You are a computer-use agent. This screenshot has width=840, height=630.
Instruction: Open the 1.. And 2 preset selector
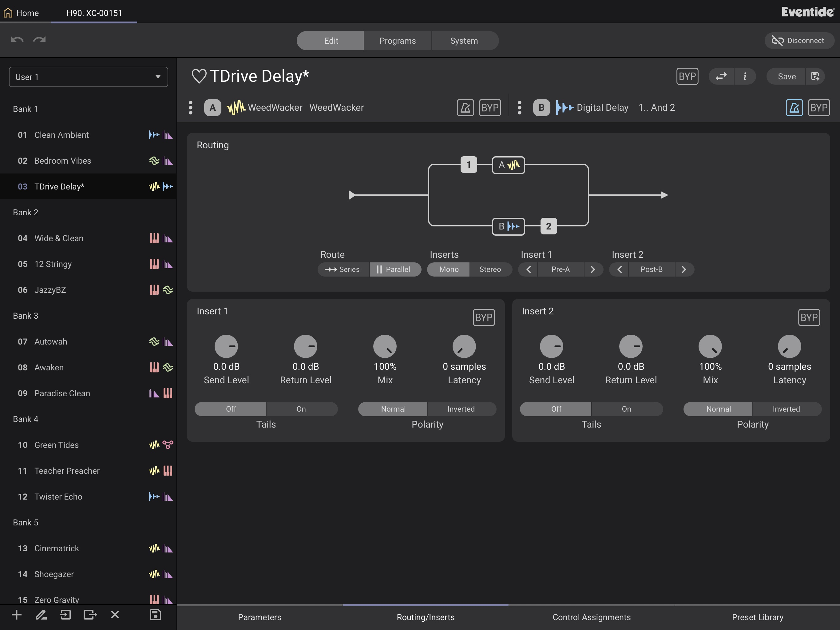click(x=656, y=108)
